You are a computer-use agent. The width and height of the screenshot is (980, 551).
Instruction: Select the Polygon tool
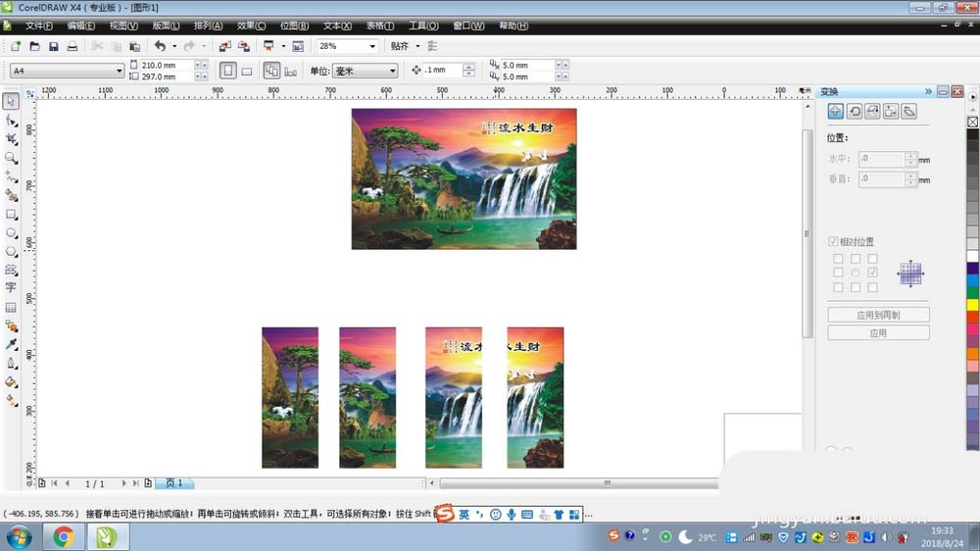pyautogui.click(x=11, y=251)
